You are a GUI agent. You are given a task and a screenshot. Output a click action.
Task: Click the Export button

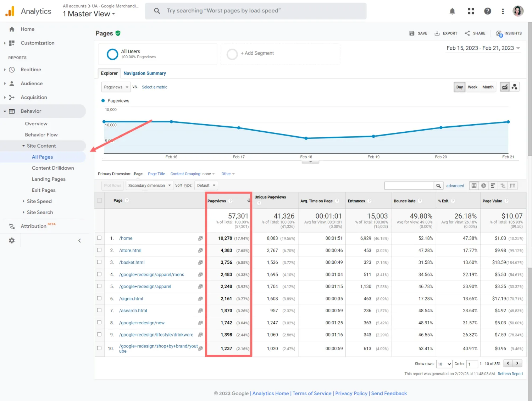446,33
